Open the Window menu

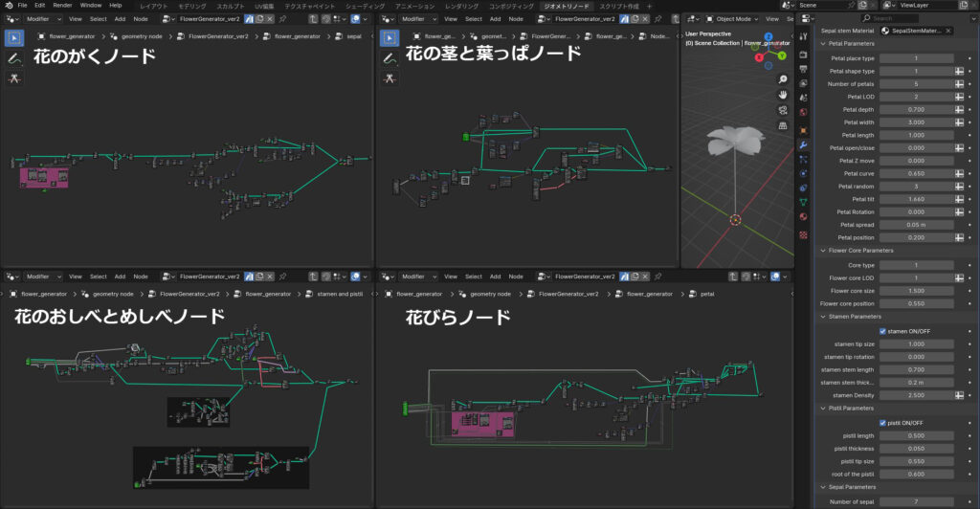click(x=91, y=5)
